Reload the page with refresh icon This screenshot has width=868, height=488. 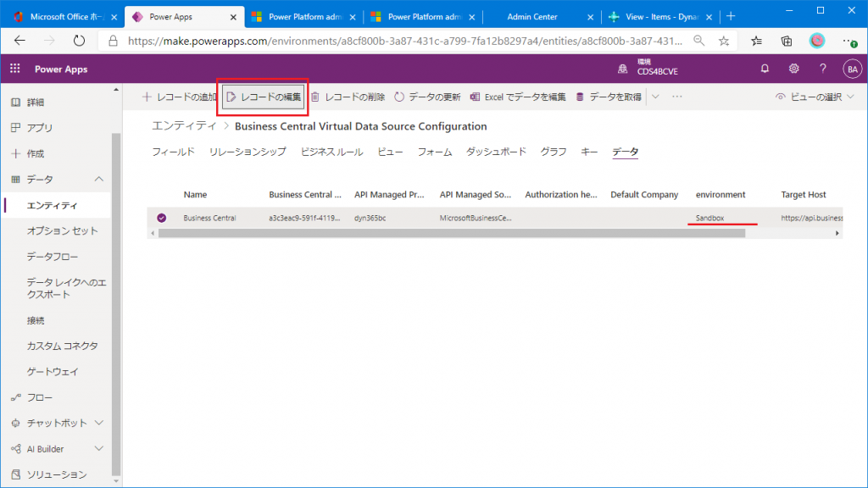79,41
